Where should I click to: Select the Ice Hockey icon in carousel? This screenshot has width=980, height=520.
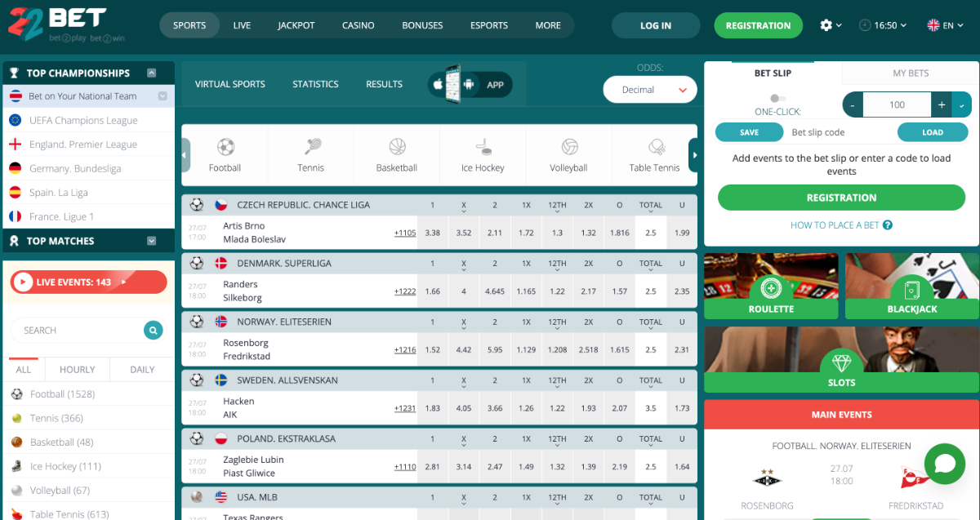point(483,147)
